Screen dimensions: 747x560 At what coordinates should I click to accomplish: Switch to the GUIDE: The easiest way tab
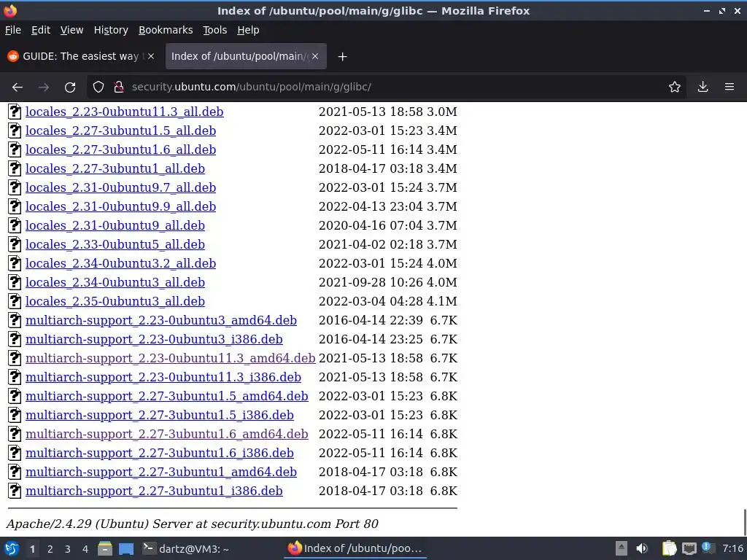click(80, 56)
